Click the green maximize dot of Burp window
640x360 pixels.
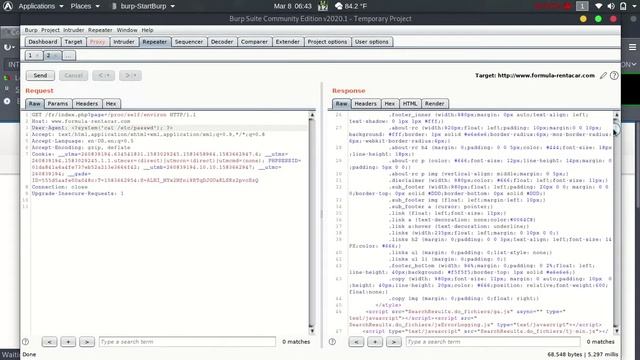[x=598, y=19]
